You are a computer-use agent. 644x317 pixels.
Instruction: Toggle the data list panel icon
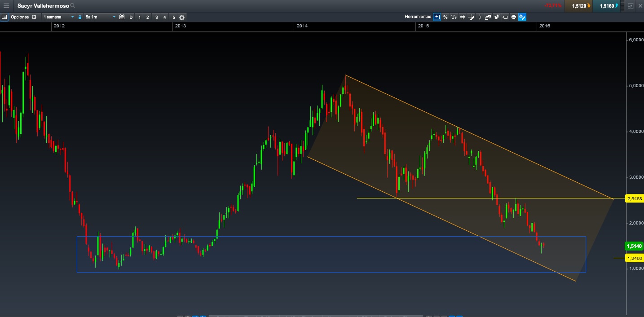click(4, 17)
